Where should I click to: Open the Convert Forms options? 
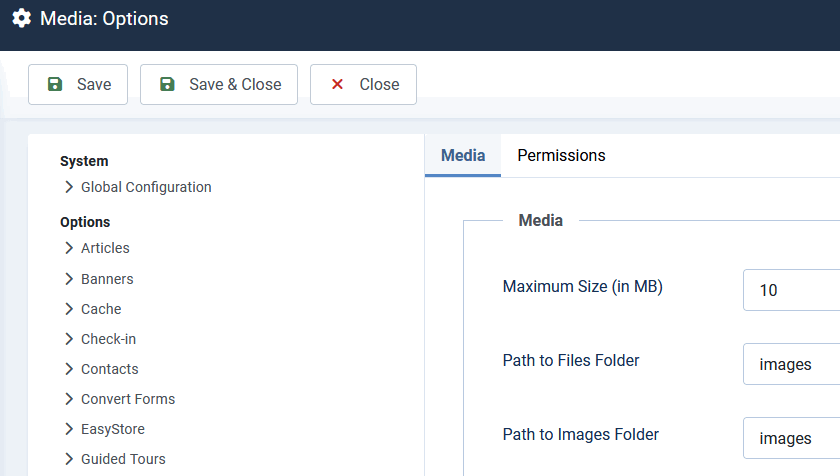pos(128,399)
